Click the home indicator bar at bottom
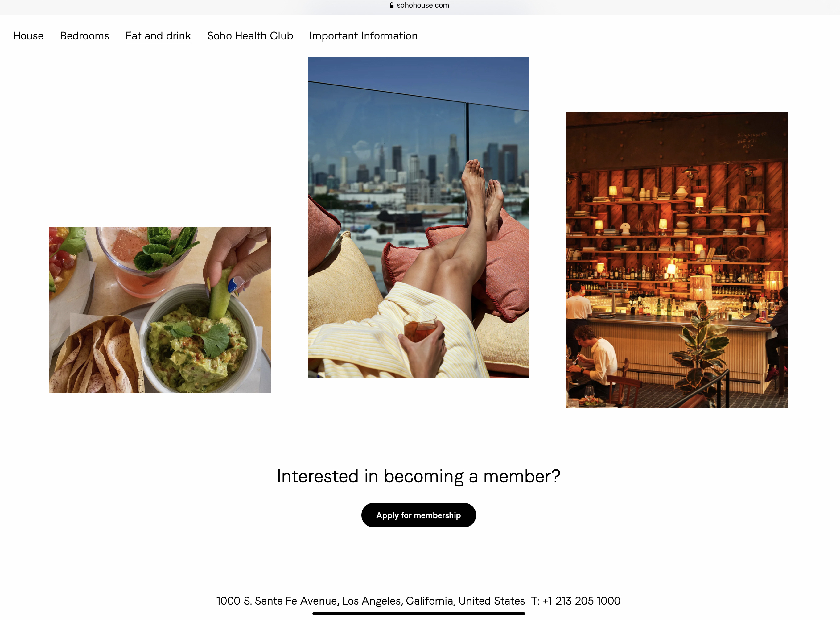The width and height of the screenshot is (840, 620). pos(419,614)
